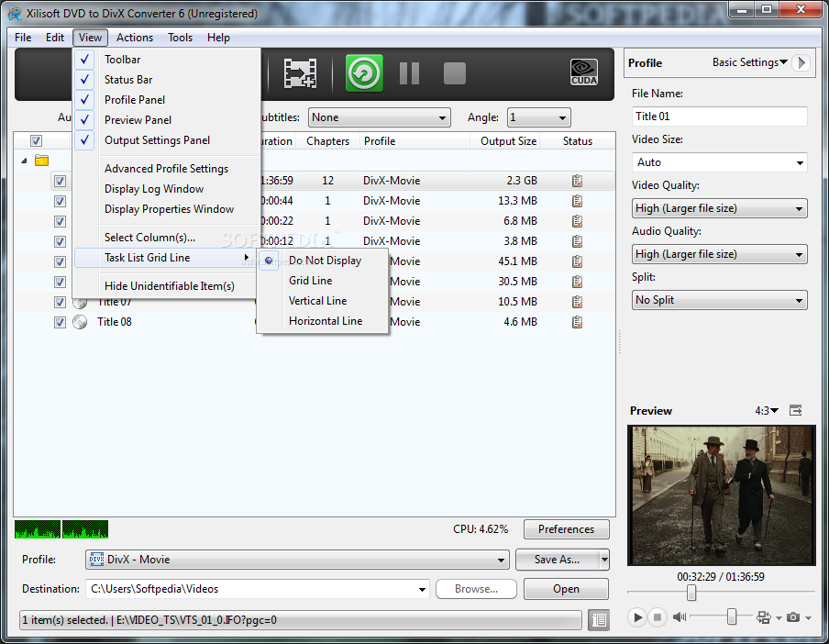Toggle the select-all checkbox in list header

36,141
